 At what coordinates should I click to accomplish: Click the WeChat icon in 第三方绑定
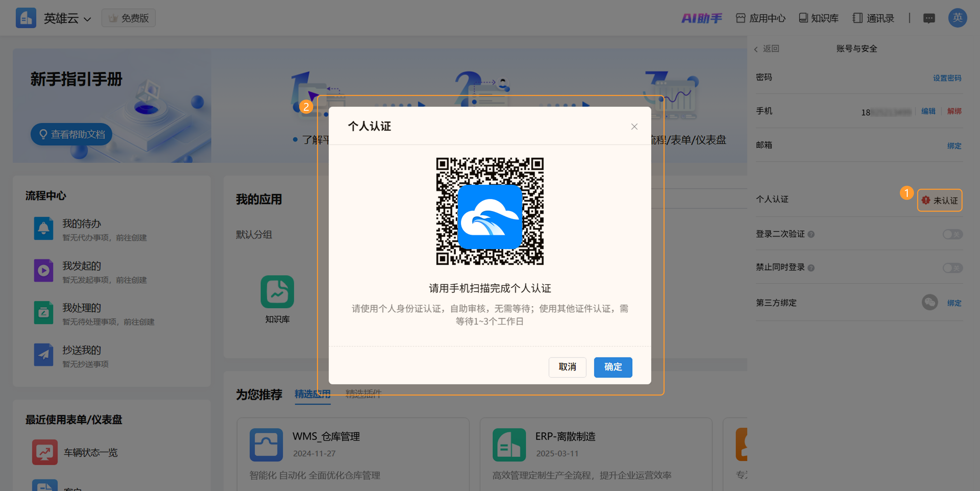click(x=929, y=302)
